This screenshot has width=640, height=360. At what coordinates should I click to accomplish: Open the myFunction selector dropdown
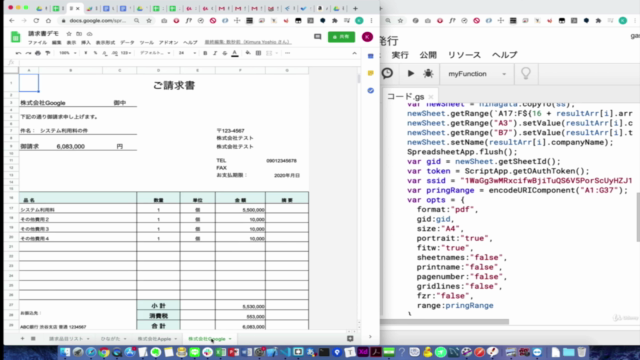(x=477, y=74)
